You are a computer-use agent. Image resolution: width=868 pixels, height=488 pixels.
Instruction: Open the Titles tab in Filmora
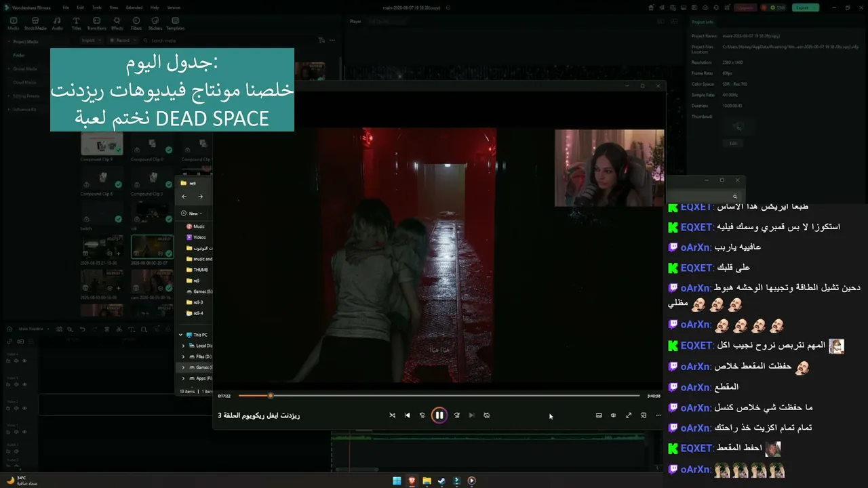pos(76,24)
